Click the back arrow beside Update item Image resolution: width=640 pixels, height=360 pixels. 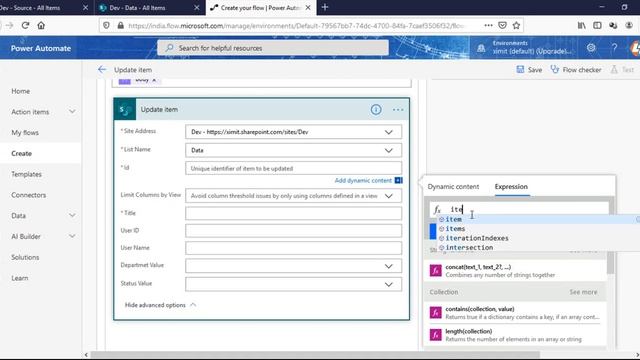tap(102, 70)
